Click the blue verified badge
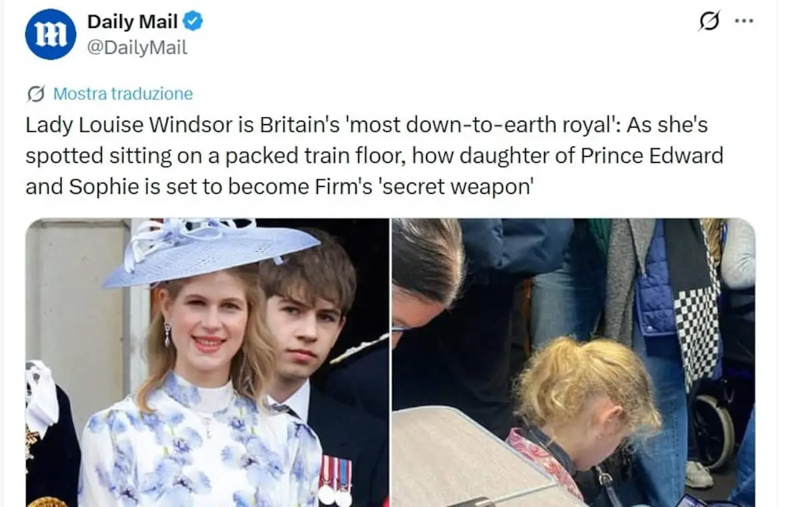The image size is (812, 507). [x=193, y=22]
